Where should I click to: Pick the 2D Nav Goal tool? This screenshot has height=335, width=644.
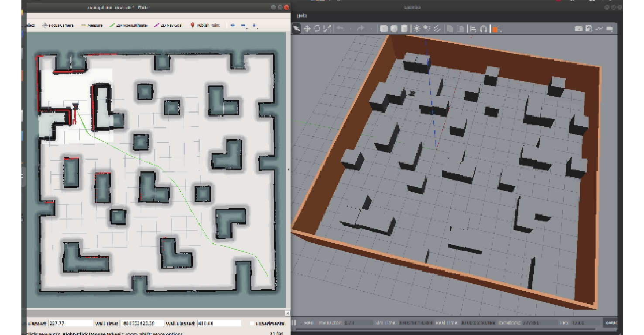coord(168,26)
